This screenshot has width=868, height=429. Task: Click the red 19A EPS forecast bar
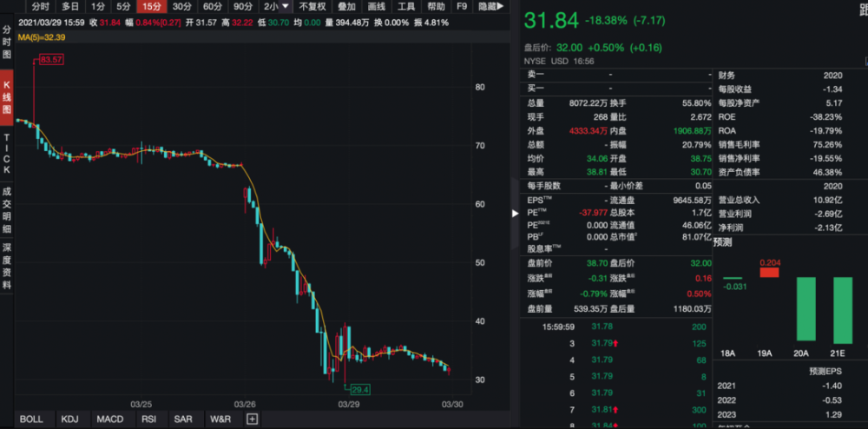tap(770, 272)
